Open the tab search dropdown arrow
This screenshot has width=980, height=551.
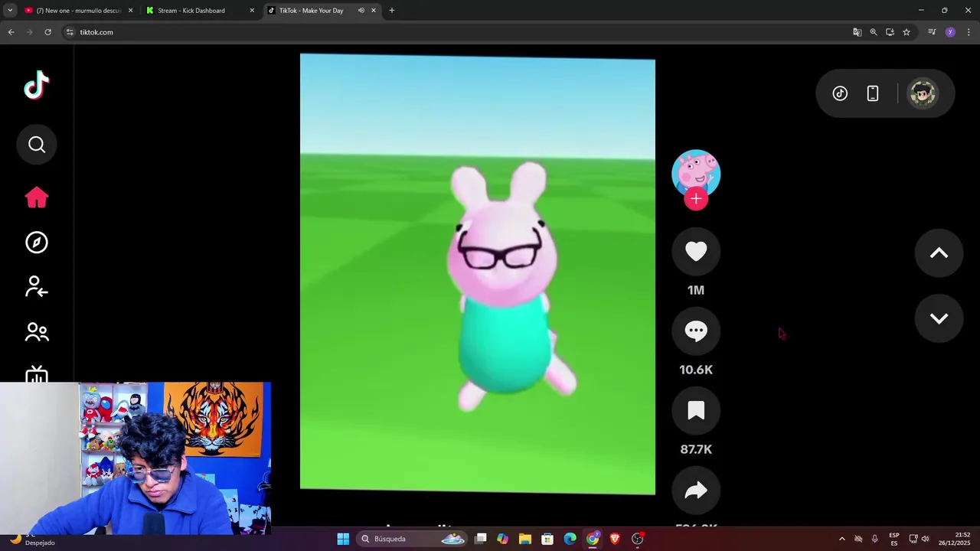(x=10, y=11)
